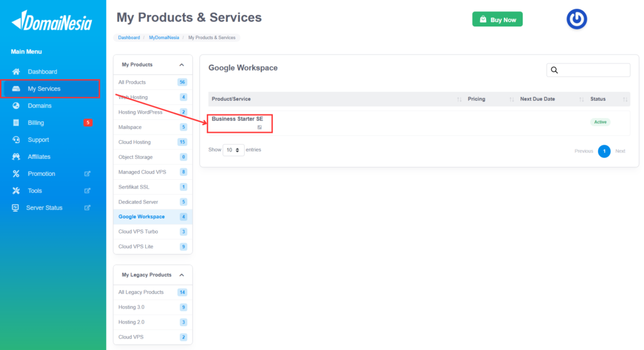Click the small icon under Business Starter SE

(260, 127)
